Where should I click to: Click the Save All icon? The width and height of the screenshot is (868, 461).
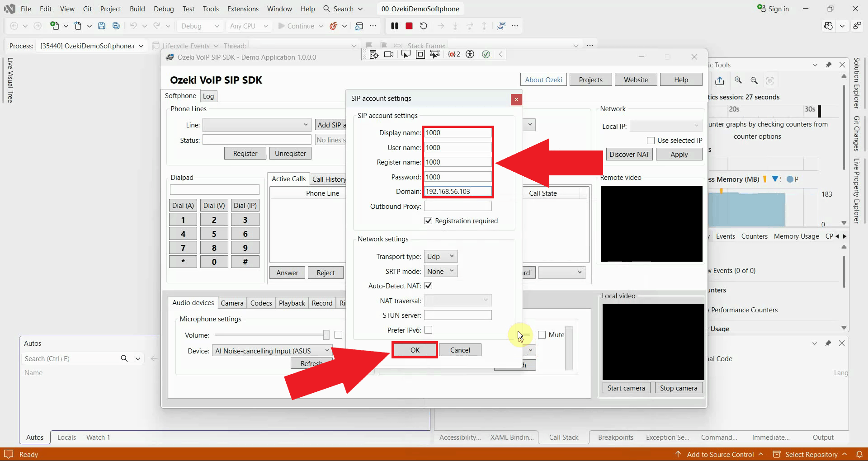coord(116,26)
